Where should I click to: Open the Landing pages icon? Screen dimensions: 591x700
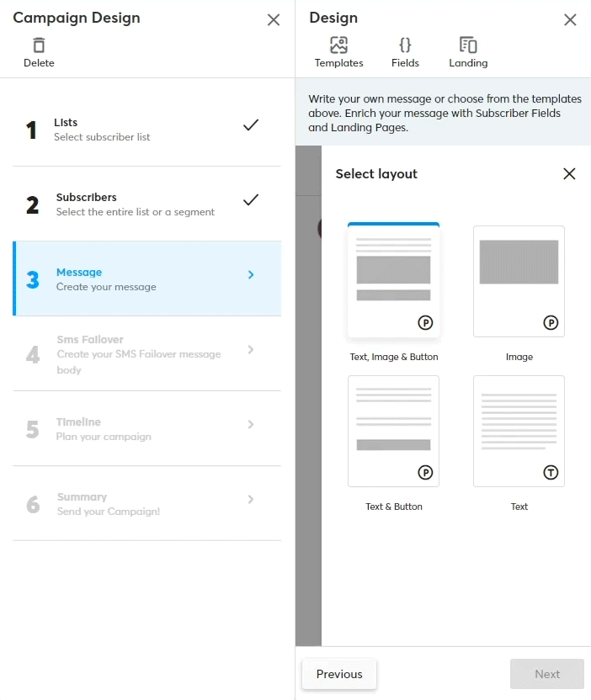pos(468,45)
